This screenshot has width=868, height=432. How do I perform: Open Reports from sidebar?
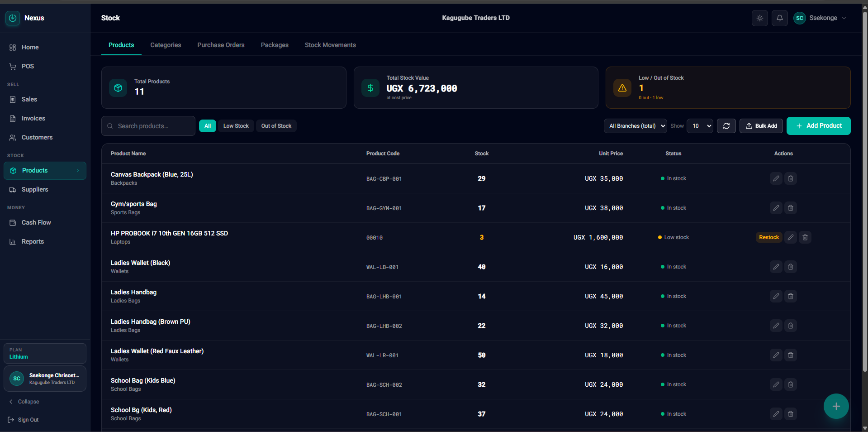(45, 241)
